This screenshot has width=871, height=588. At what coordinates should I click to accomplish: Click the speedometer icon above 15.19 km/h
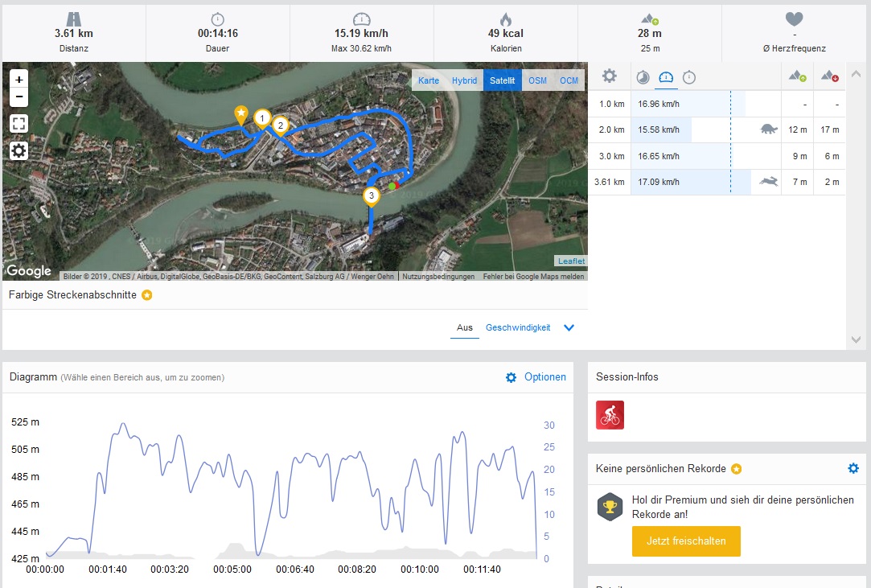pyautogui.click(x=362, y=19)
